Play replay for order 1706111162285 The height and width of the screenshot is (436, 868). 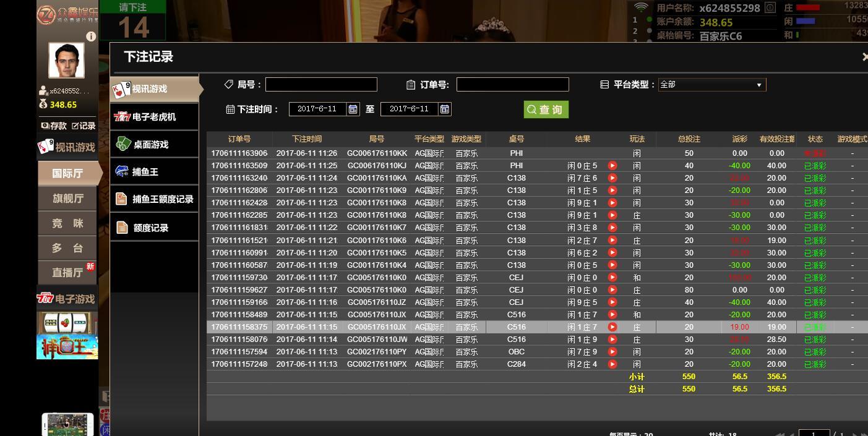(612, 215)
